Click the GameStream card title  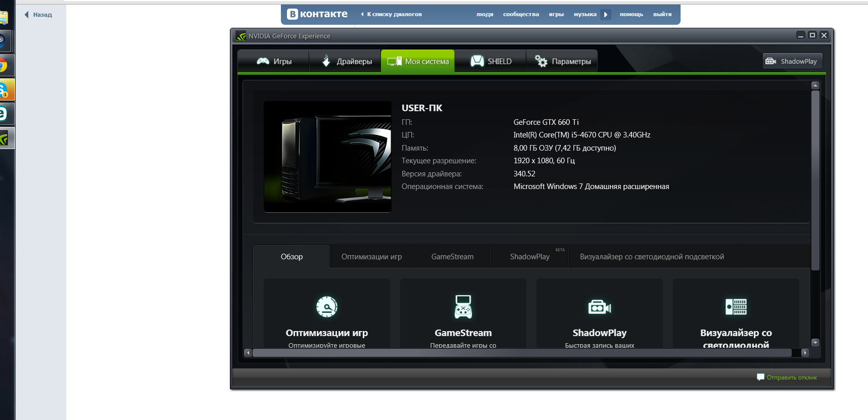[x=463, y=333]
